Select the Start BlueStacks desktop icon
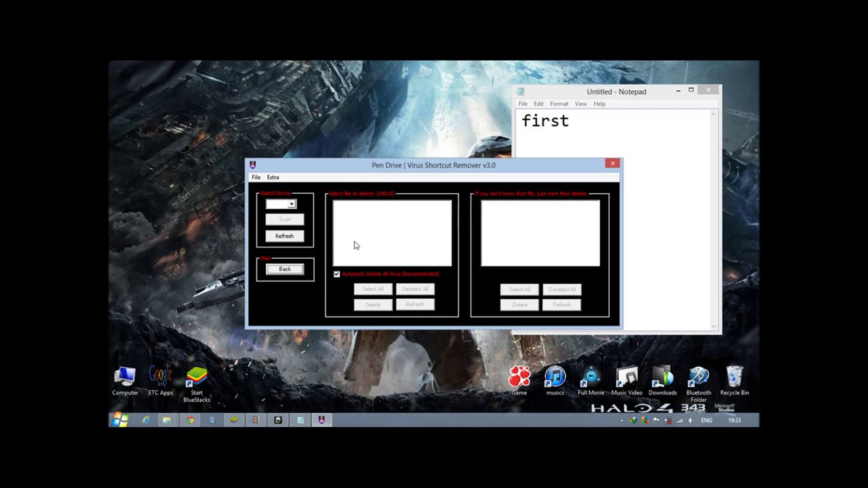Screen dimensions: 868x488 (x=197, y=384)
